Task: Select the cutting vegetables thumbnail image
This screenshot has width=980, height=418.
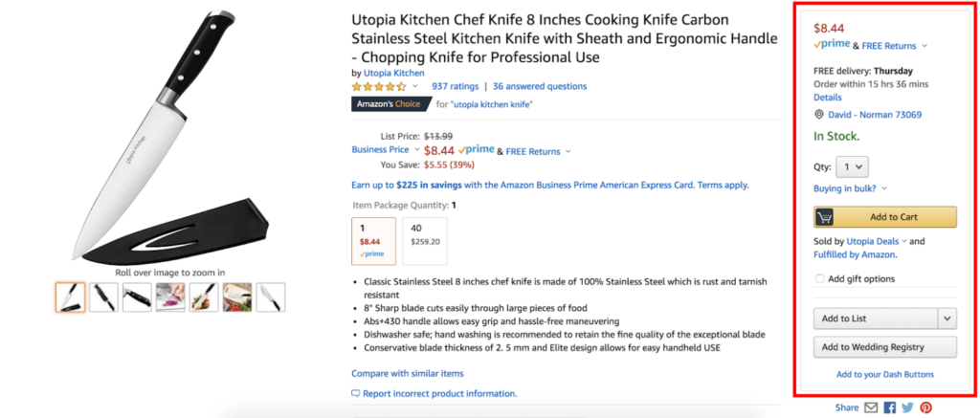Action: tap(170, 297)
